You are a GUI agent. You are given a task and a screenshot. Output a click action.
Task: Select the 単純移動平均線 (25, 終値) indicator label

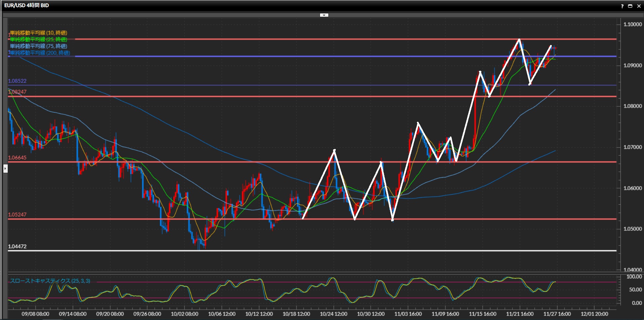pos(38,39)
